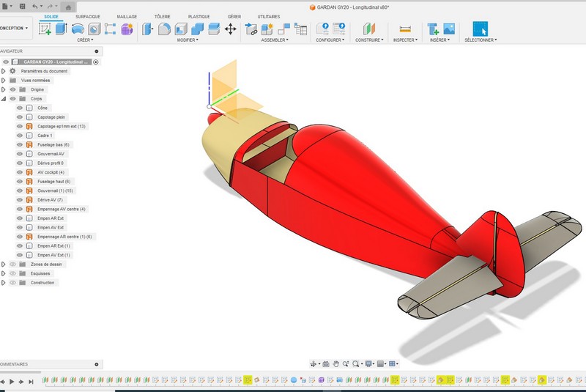
Task: Click the blue sphere feature in timeline
Action: [x=293, y=380]
